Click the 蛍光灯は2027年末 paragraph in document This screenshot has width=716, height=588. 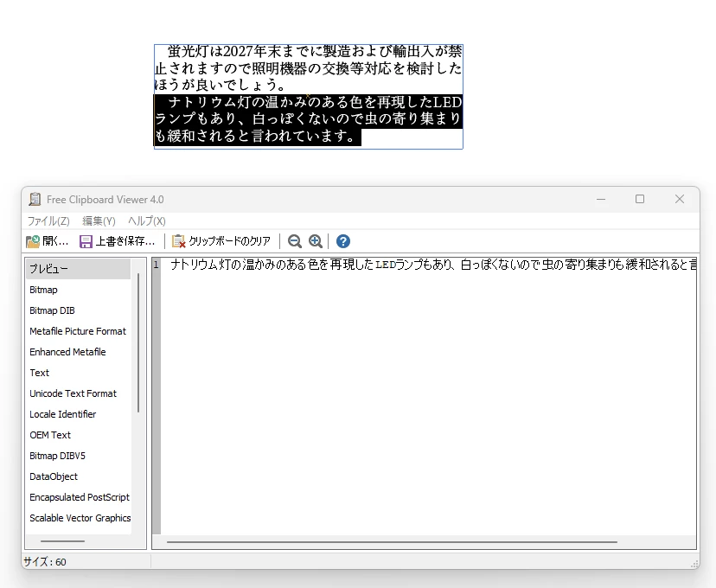(308, 68)
